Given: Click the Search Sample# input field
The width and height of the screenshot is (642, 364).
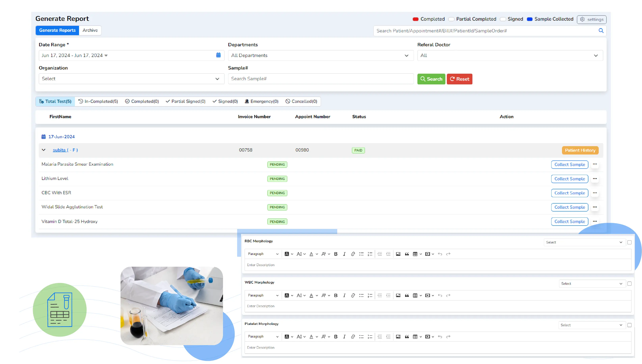Looking at the screenshot, I should 321,78.
